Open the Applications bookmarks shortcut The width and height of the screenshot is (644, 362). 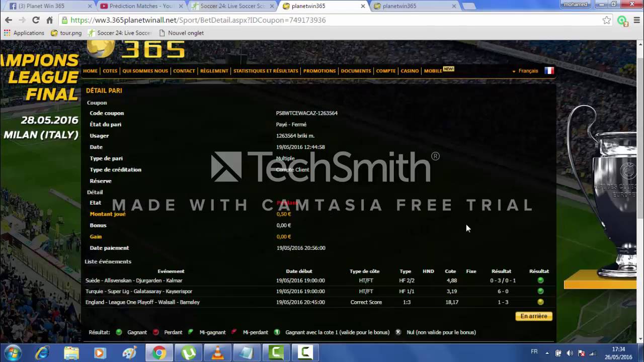point(24,33)
